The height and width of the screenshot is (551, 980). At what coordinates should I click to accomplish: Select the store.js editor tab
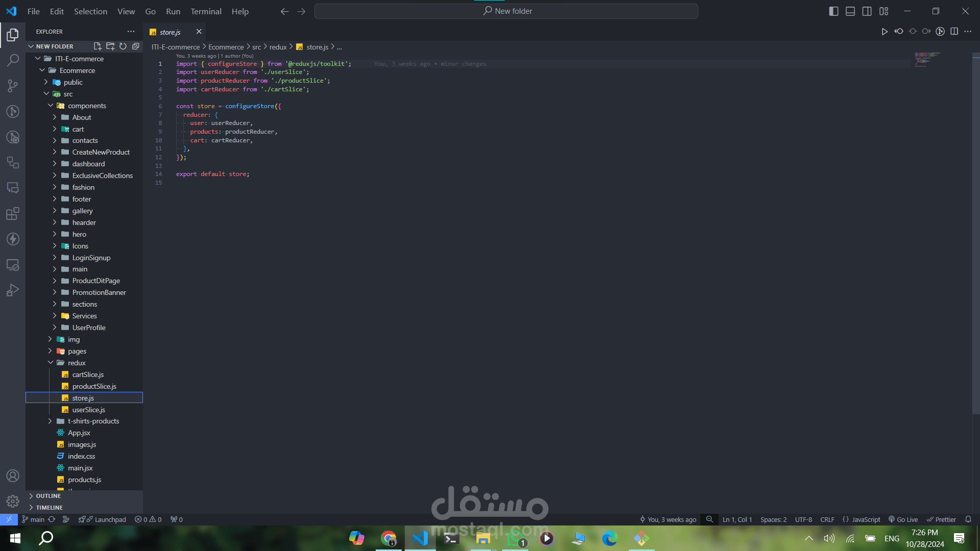coord(170,32)
